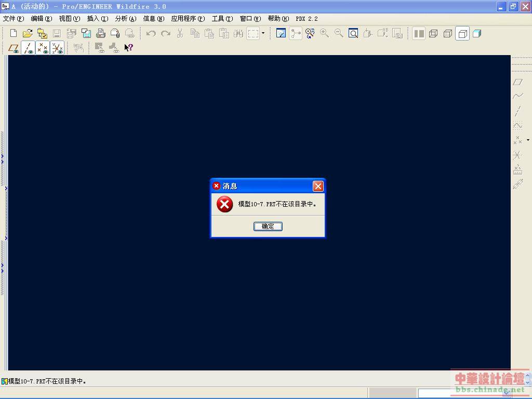Click the Datum Plane tool on right toolbar
Screen dimensions: 532x399
[x=518, y=82]
